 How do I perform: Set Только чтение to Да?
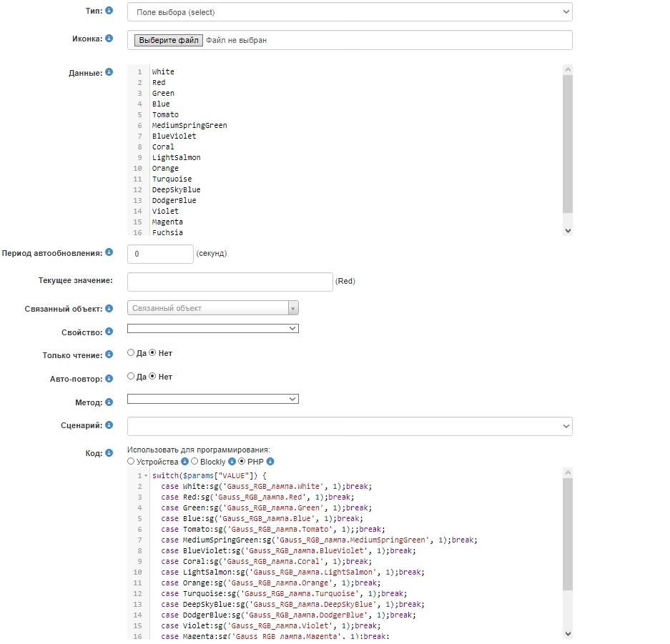131,352
